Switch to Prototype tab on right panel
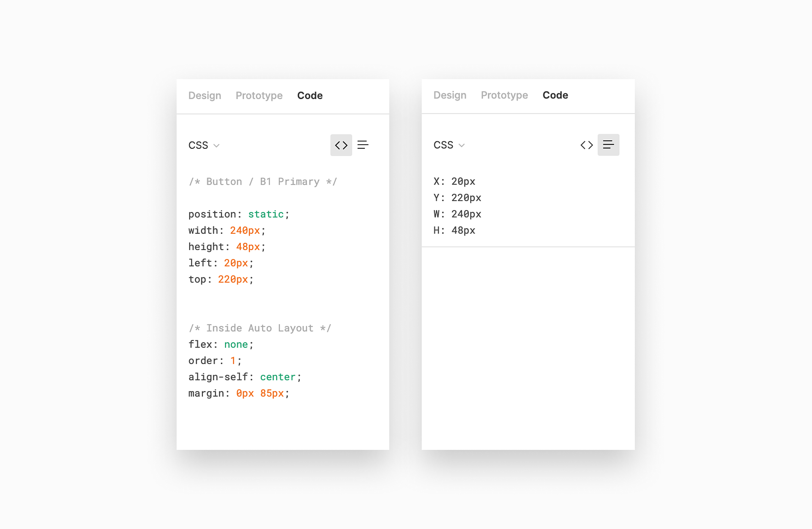 coord(504,95)
